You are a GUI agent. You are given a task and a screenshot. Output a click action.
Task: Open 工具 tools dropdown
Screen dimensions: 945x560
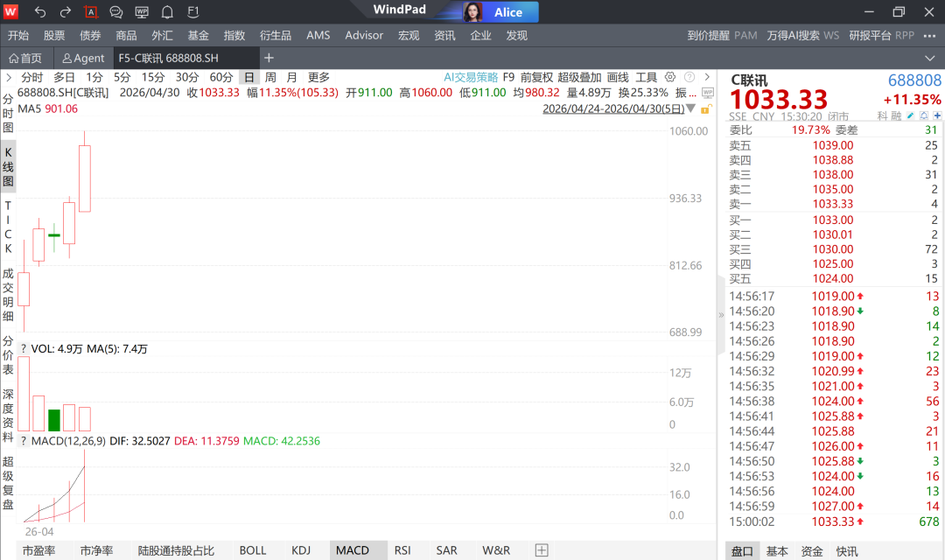coord(646,77)
